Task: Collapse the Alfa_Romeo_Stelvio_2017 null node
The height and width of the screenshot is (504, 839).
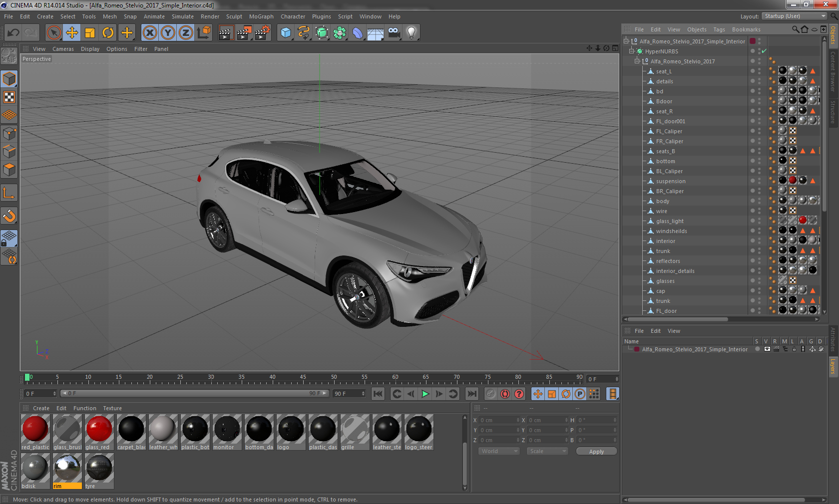Action: 637,61
